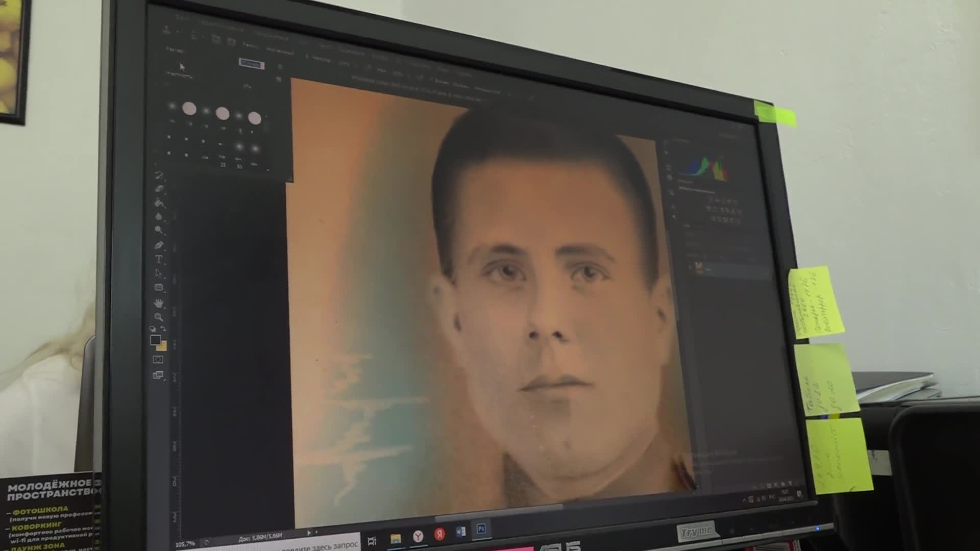Open File Explorer from the taskbar
The image size is (980, 551).
pos(396,538)
